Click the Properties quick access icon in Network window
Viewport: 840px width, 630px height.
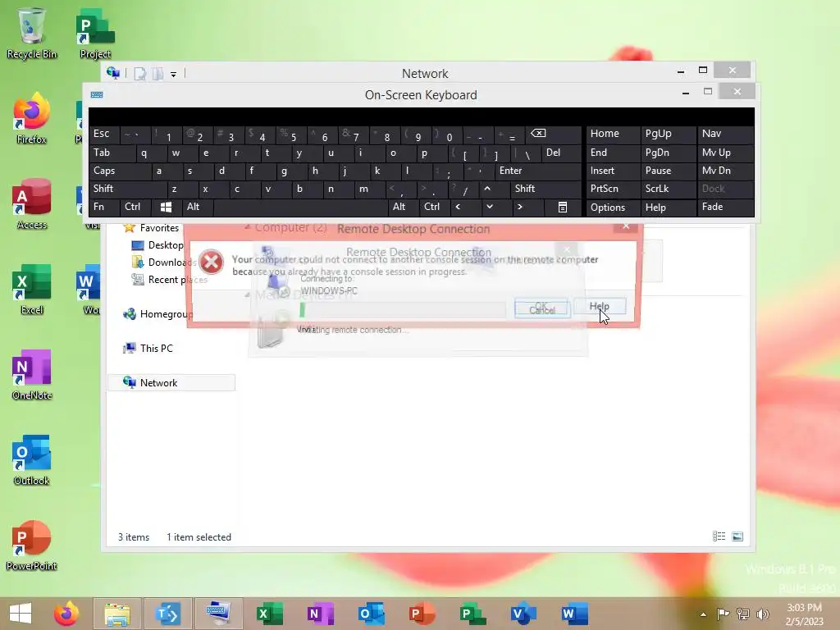click(x=139, y=73)
